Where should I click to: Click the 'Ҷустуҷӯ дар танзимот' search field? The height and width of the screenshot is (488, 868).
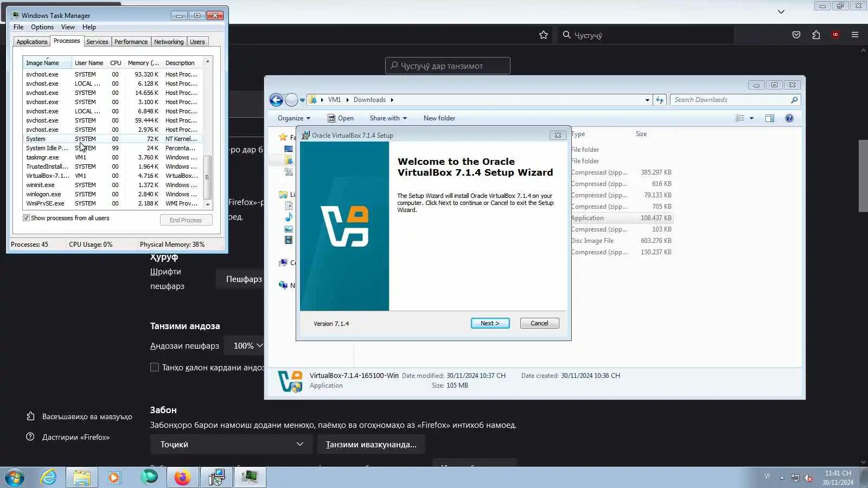pyautogui.click(x=448, y=66)
